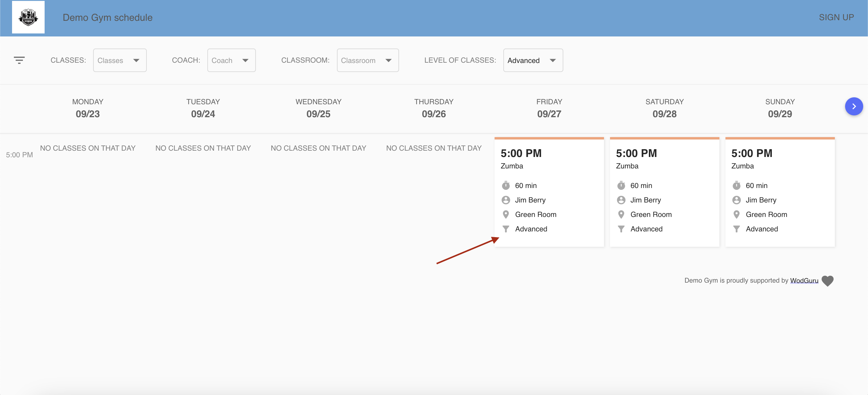Click the coach person icon on Sunday's card
This screenshot has height=395, width=868.
point(736,200)
